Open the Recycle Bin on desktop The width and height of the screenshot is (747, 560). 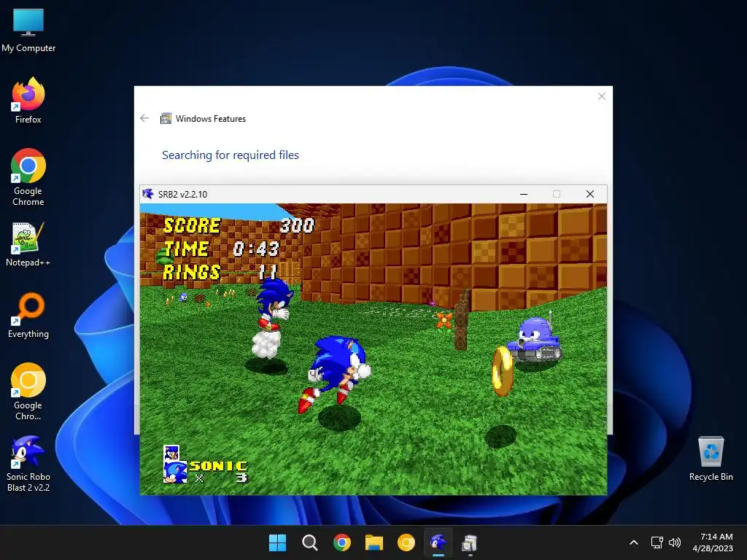[711, 458]
